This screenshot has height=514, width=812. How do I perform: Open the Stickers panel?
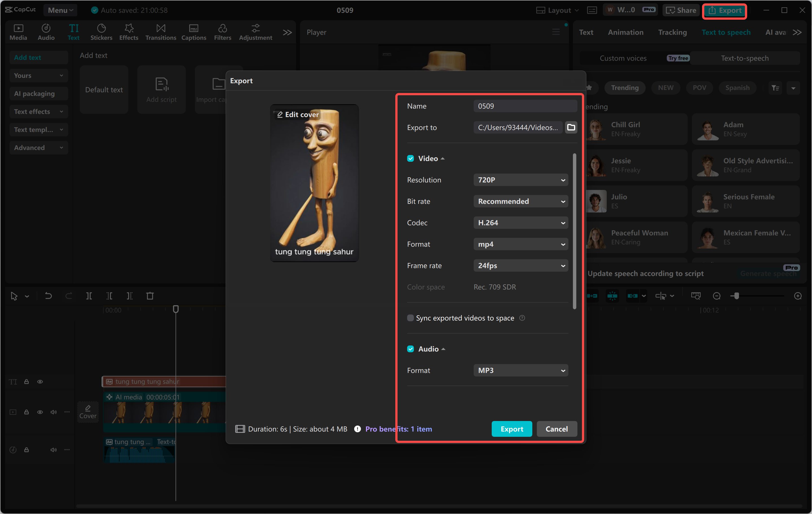pos(101,32)
